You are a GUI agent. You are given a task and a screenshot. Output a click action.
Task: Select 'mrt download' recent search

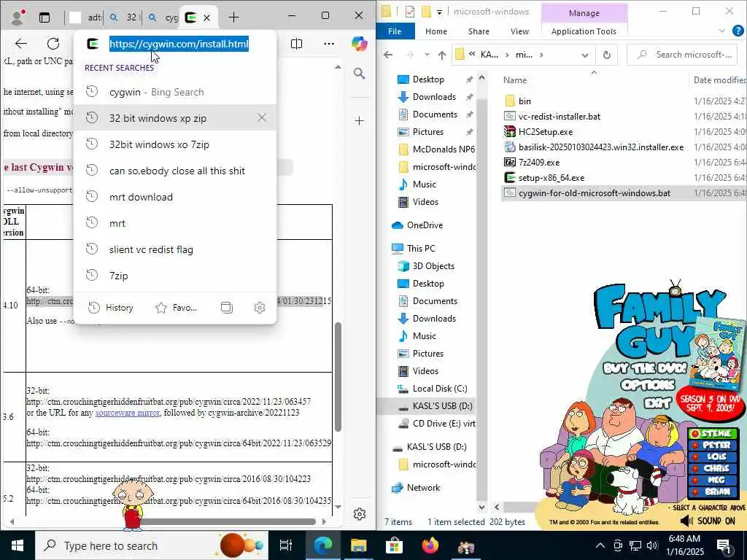[175, 197]
